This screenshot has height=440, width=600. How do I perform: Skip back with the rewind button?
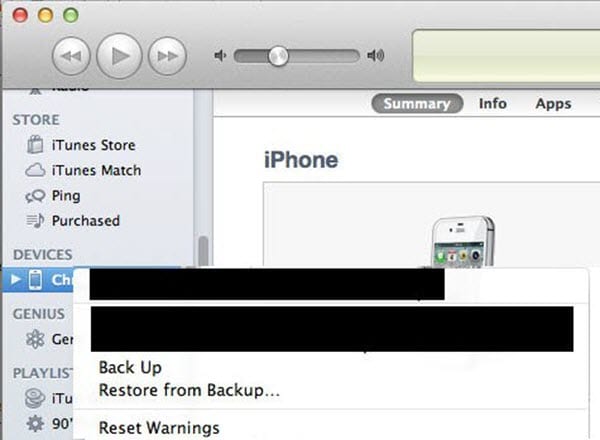71,56
